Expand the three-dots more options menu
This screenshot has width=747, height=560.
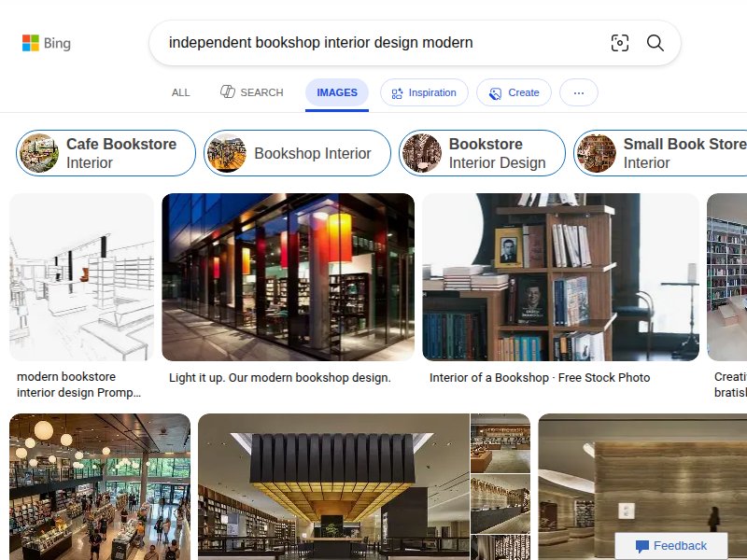[578, 92]
